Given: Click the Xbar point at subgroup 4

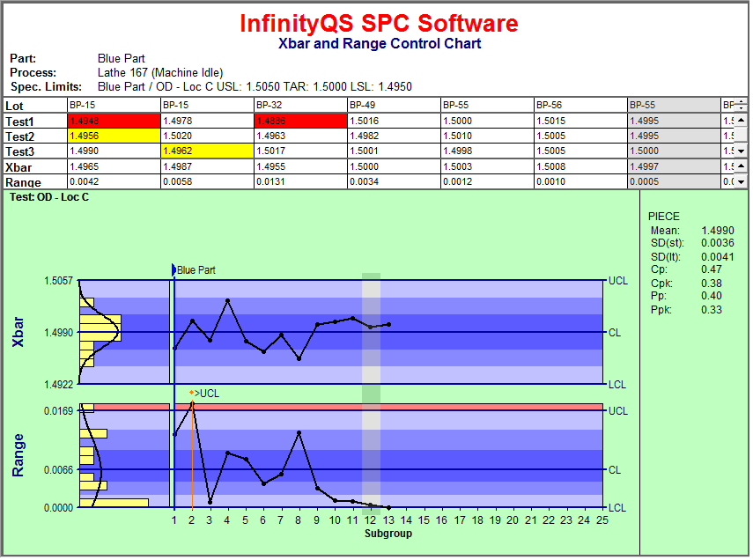Looking at the screenshot, I should (x=228, y=300).
